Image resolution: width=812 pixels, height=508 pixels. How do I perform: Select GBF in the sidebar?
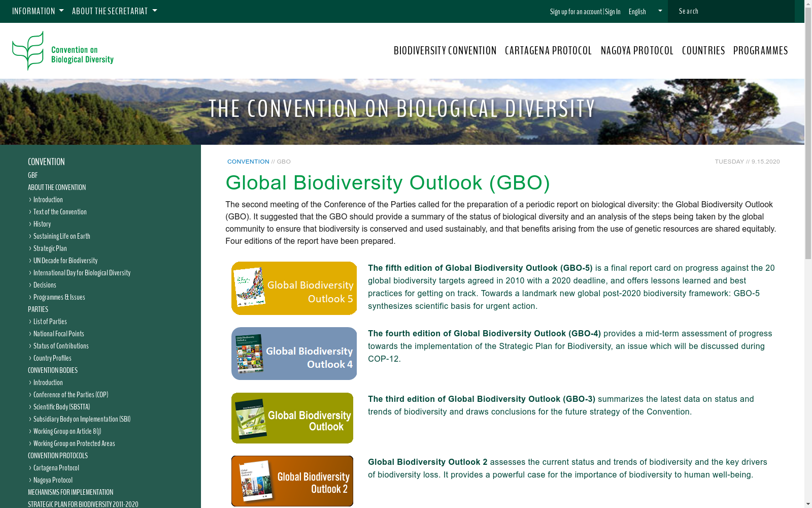32,175
